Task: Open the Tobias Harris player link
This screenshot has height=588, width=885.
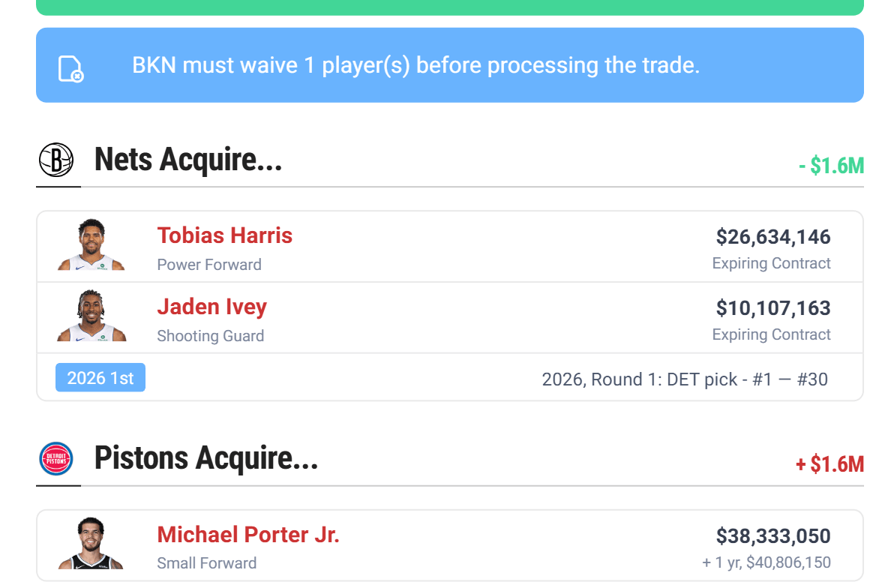Action: click(224, 235)
